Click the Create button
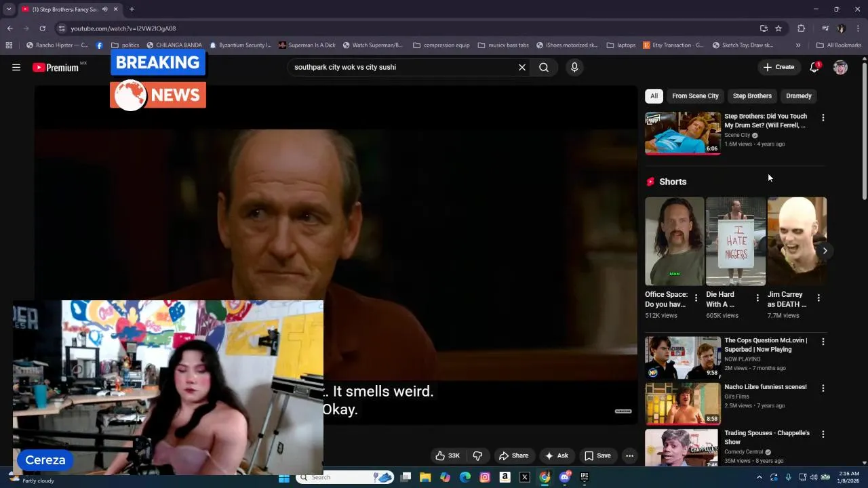The image size is (868, 488). [778, 67]
